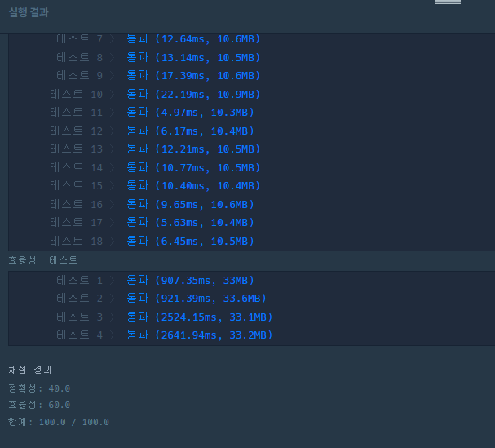Viewport: 495px width, 448px height.
Task: Click the 합계: 100.0 / 100.0 total
Action: point(59,422)
